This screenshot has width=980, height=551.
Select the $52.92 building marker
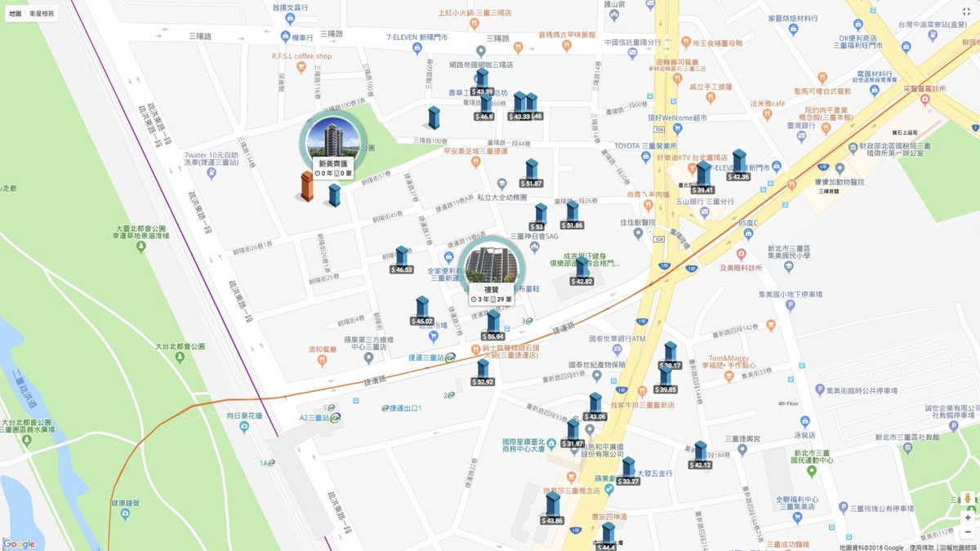tap(483, 373)
